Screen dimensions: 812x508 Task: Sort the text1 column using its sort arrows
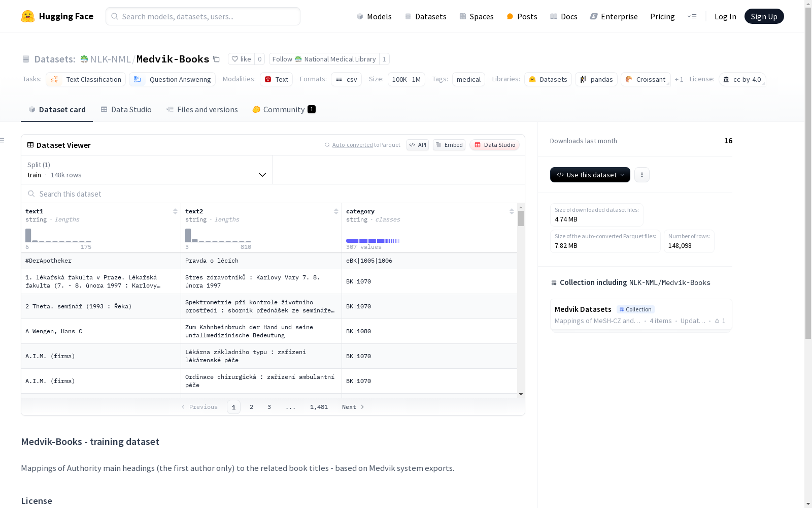click(x=175, y=211)
